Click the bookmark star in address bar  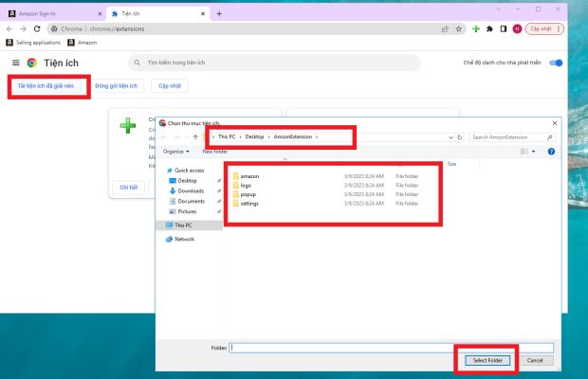459,28
